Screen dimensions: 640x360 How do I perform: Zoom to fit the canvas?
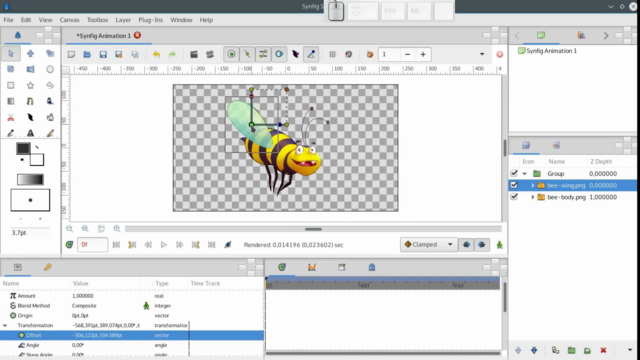point(101,229)
